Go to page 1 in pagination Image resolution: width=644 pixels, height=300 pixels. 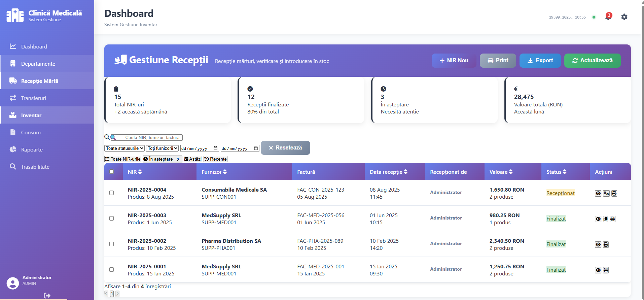112,294
